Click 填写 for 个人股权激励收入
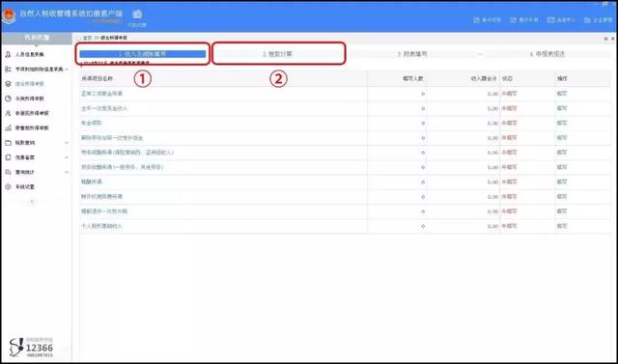 [x=562, y=226]
